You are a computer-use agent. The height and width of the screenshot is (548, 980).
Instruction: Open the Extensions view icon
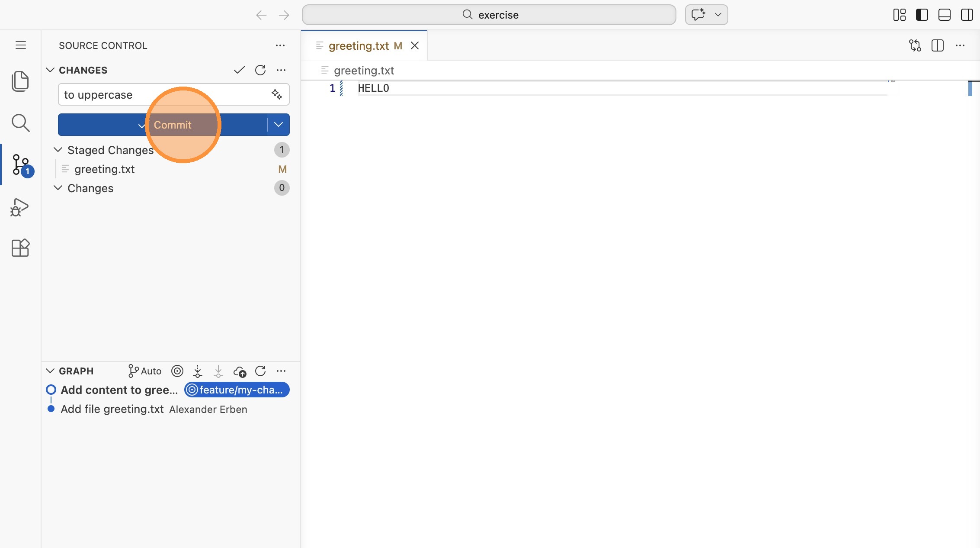(x=20, y=248)
